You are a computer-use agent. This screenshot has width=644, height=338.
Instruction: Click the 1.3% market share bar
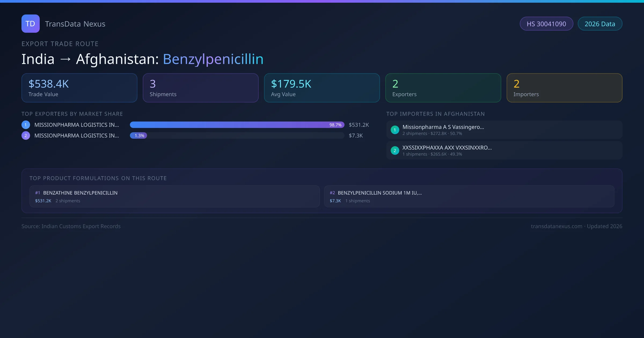pyautogui.click(x=138, y=135)
